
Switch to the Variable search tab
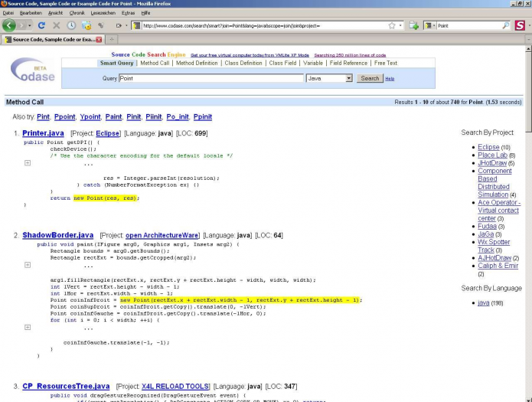coord(313,63)
